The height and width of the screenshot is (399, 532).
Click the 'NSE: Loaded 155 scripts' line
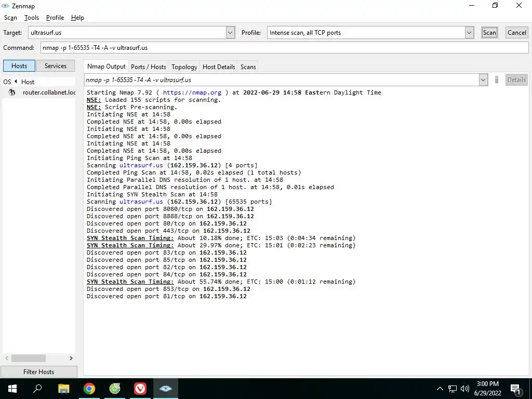coord(154,100)
